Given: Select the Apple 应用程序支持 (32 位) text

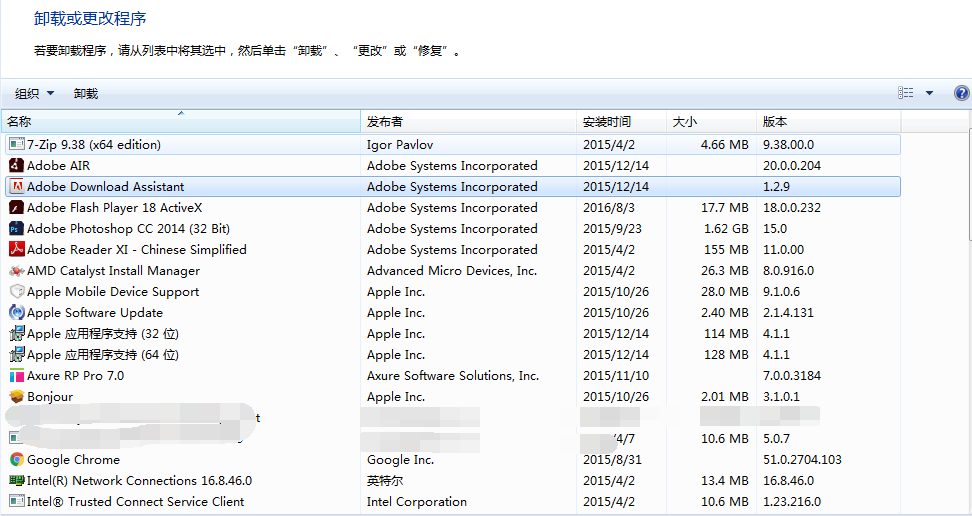Looking at the screenshot, I should [103, 334].
